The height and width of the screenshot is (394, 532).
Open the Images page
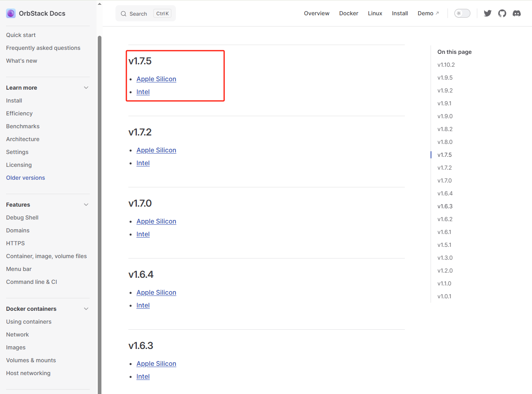16,347
